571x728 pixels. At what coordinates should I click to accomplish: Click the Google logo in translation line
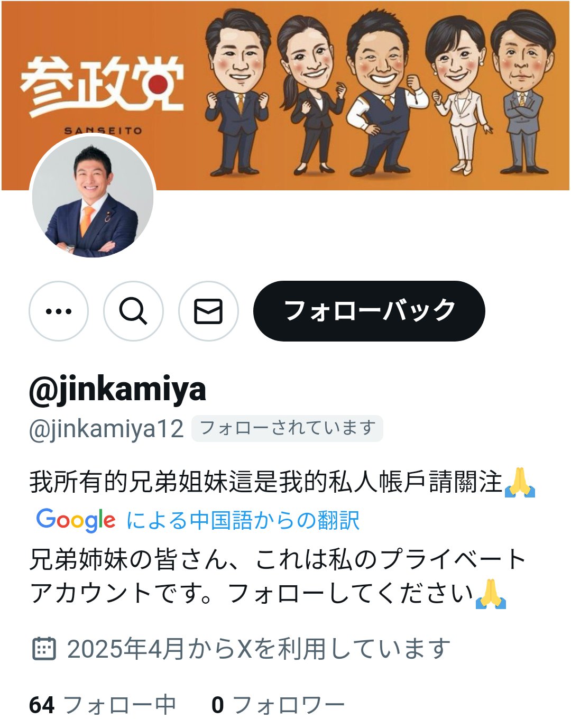76,520
